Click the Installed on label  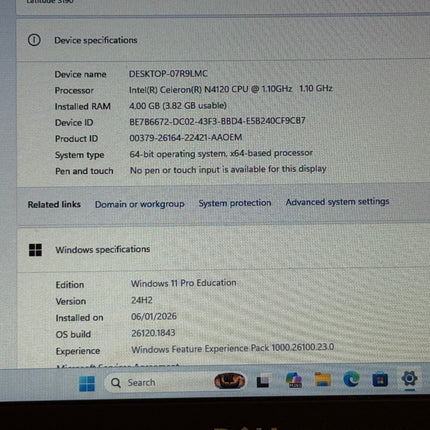click(79, 318)
